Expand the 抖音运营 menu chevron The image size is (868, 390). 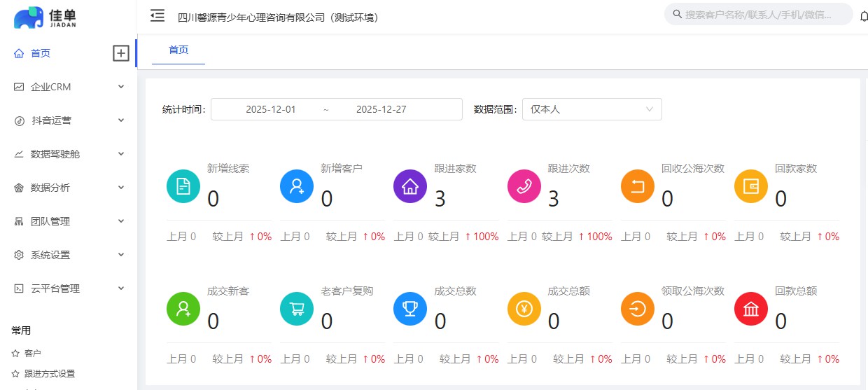(121, 120)
